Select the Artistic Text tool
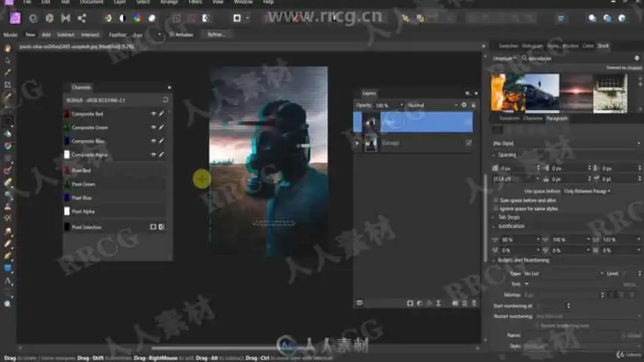This screenshot has height=362, width=644. (x=7, y=281)
